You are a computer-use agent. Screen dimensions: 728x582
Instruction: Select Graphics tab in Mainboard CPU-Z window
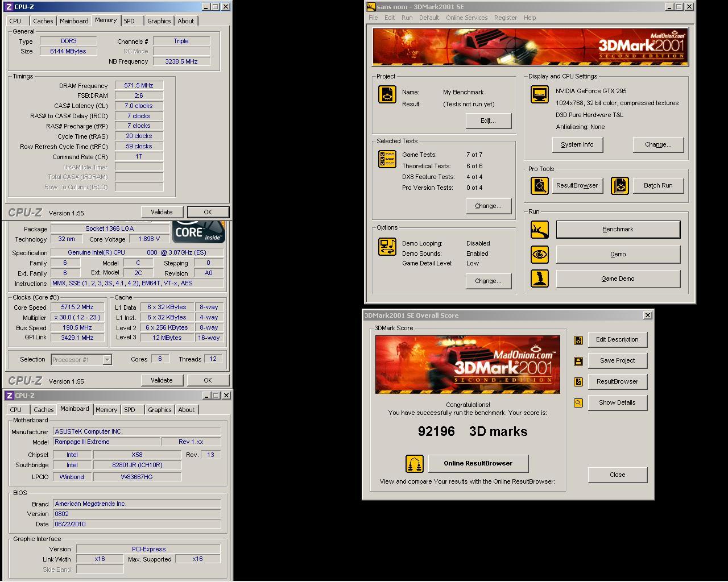[159, 410]
